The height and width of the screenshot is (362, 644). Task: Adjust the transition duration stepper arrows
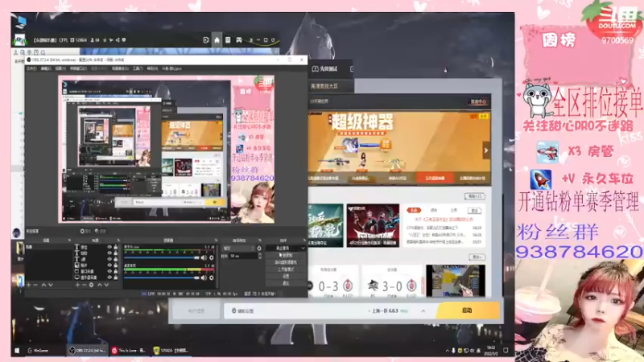259,256
